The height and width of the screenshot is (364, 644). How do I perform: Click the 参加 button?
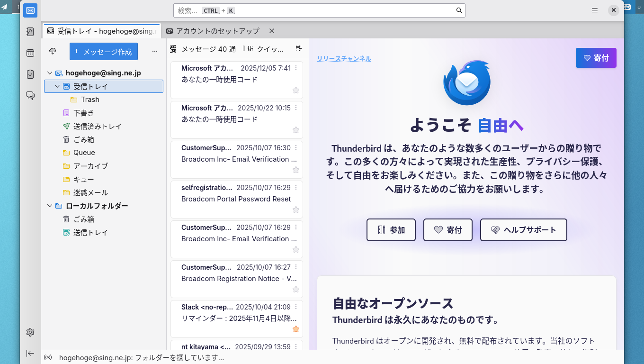pos(391,230)
